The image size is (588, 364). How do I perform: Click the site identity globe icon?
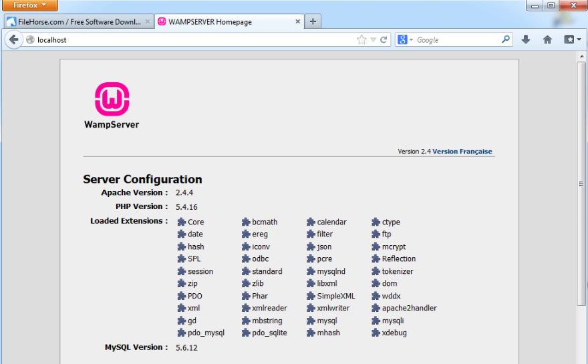click(x=30, y=39)
